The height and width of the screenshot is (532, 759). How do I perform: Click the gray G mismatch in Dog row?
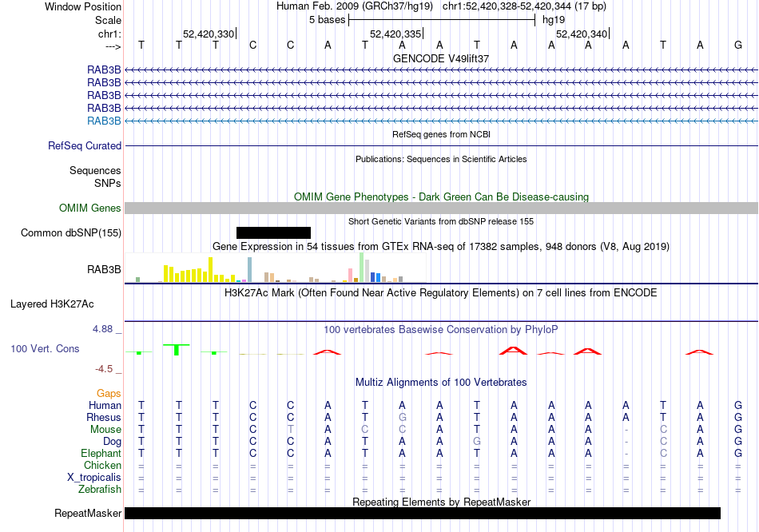[477, 442]
